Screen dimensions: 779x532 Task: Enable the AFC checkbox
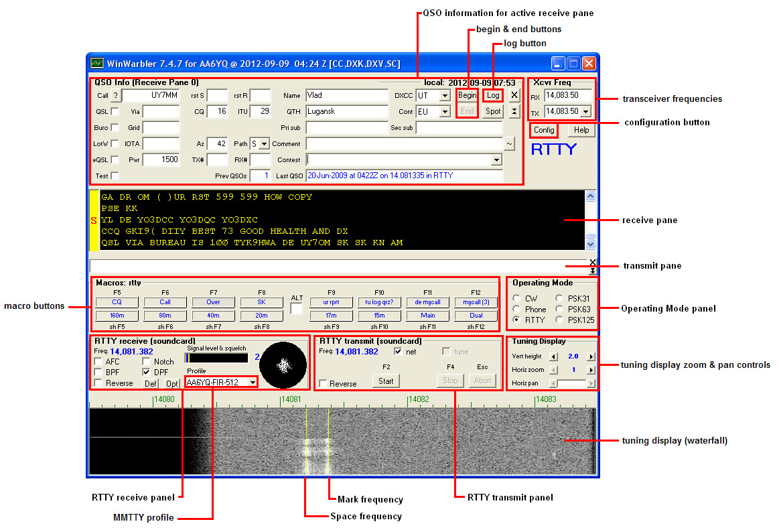pyautogui.click(x=98, y=362)
